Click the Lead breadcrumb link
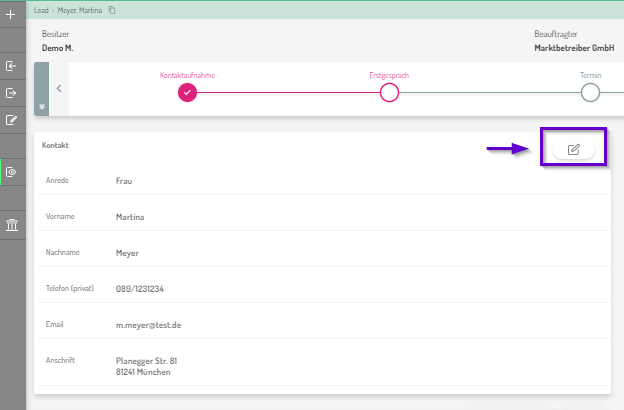This screenshot has height=410, width=624. (41, 9)
